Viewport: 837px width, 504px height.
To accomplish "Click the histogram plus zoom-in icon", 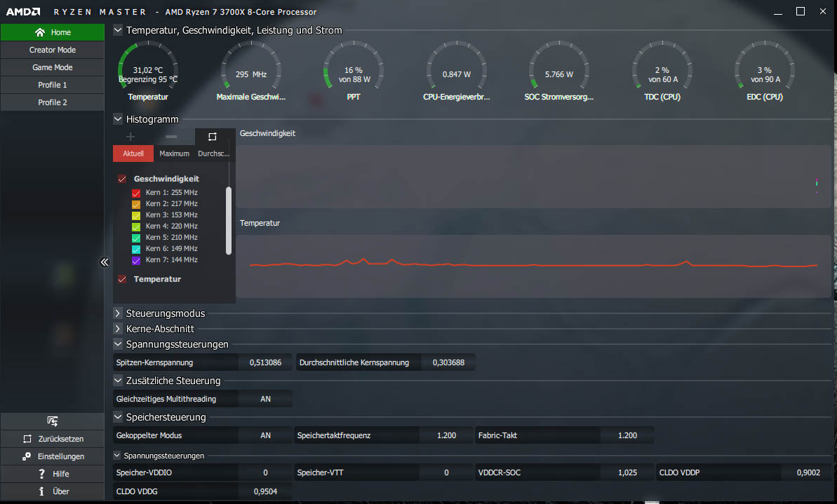I will [130, 137].
